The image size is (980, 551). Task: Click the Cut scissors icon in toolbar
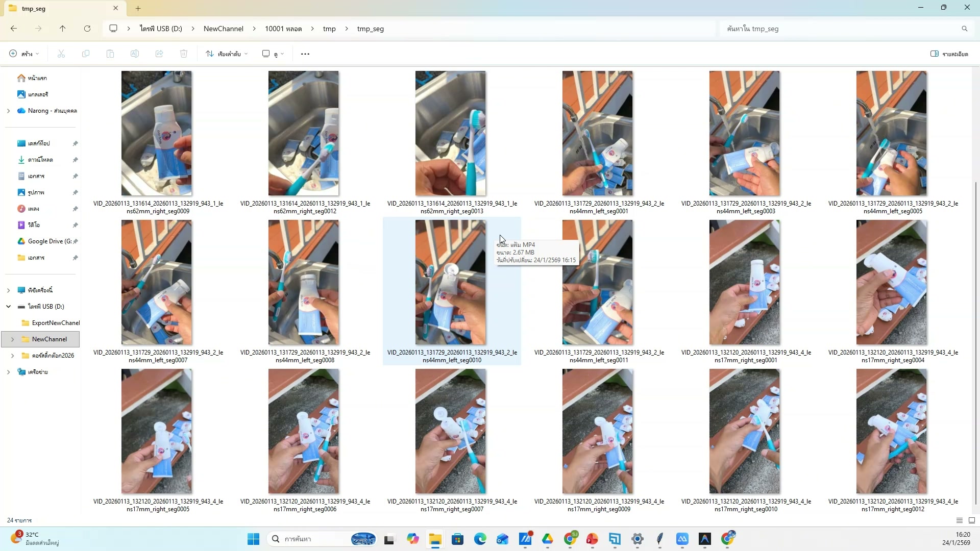pos(61,54)
